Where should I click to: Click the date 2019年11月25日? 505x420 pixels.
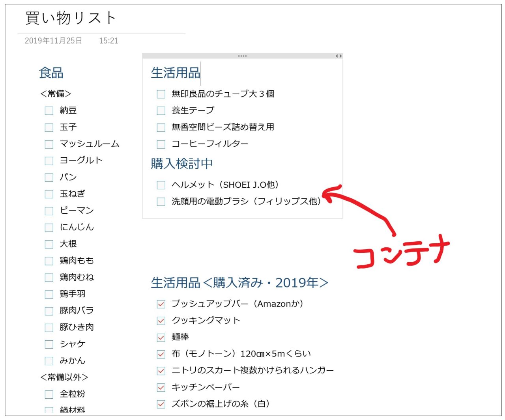click(53, 41)
